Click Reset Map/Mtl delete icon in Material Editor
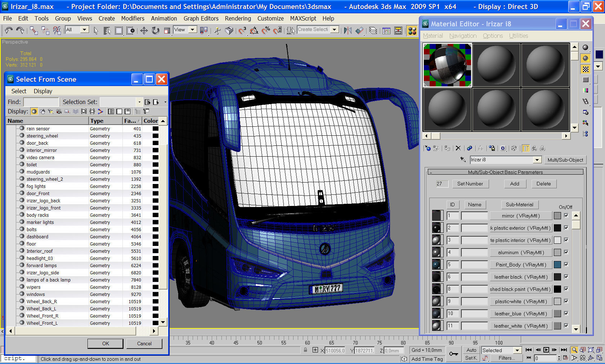 tap(458, 148)
